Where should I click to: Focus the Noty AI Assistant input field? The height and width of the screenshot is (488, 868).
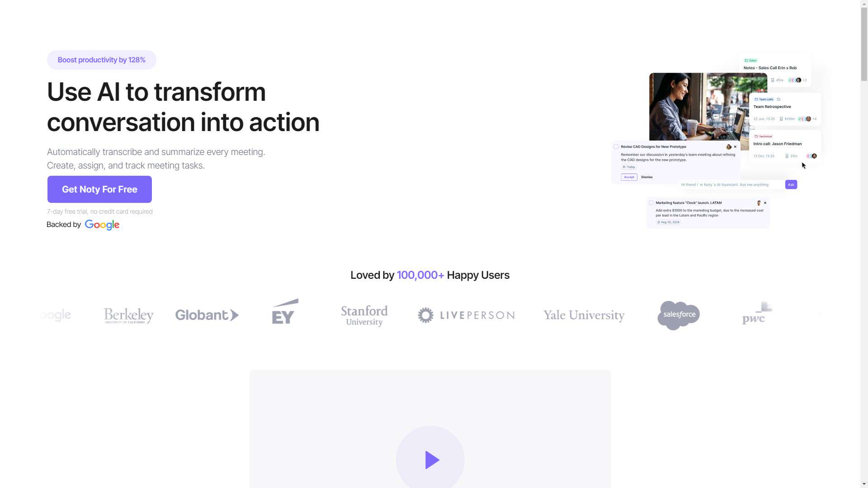pos(731,185)
